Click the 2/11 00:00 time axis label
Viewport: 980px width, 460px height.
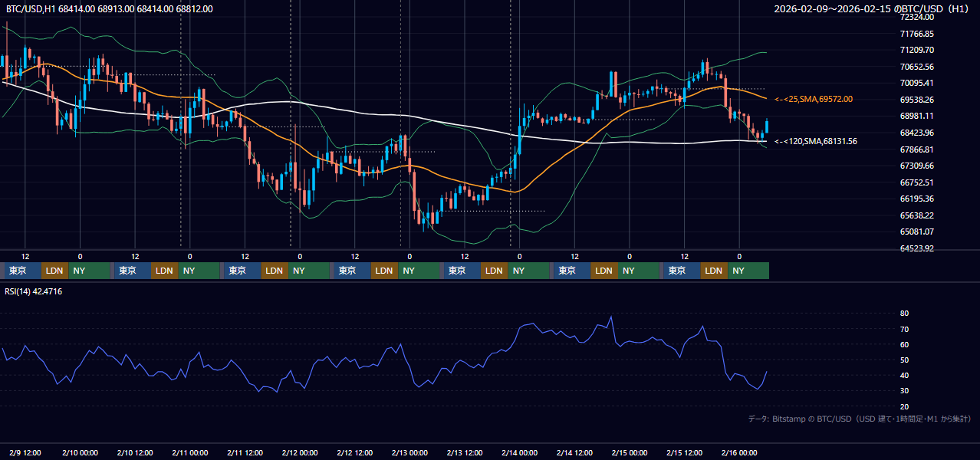point(190,452)
